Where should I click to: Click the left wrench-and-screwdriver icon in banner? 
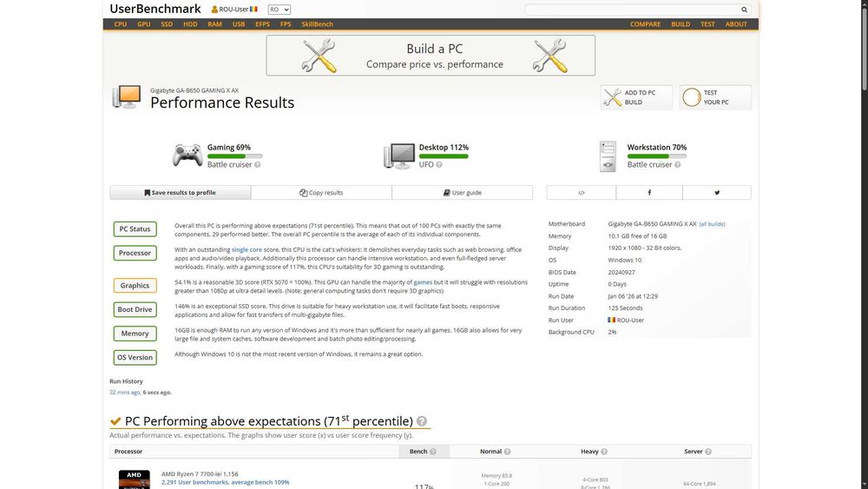[319, 56]
